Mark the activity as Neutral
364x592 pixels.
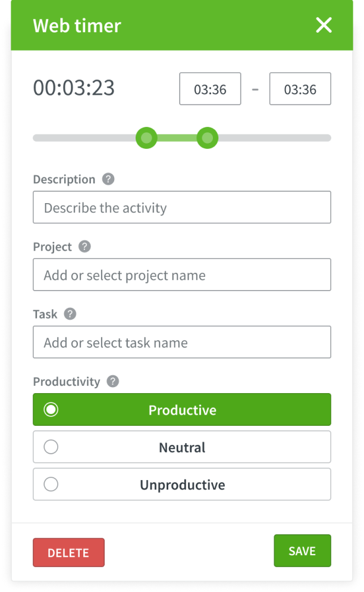tap(181, 447)
